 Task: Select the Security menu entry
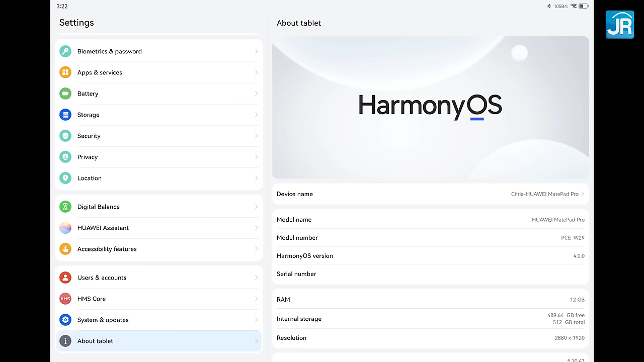pyautogui.click(x=159, y=136)
